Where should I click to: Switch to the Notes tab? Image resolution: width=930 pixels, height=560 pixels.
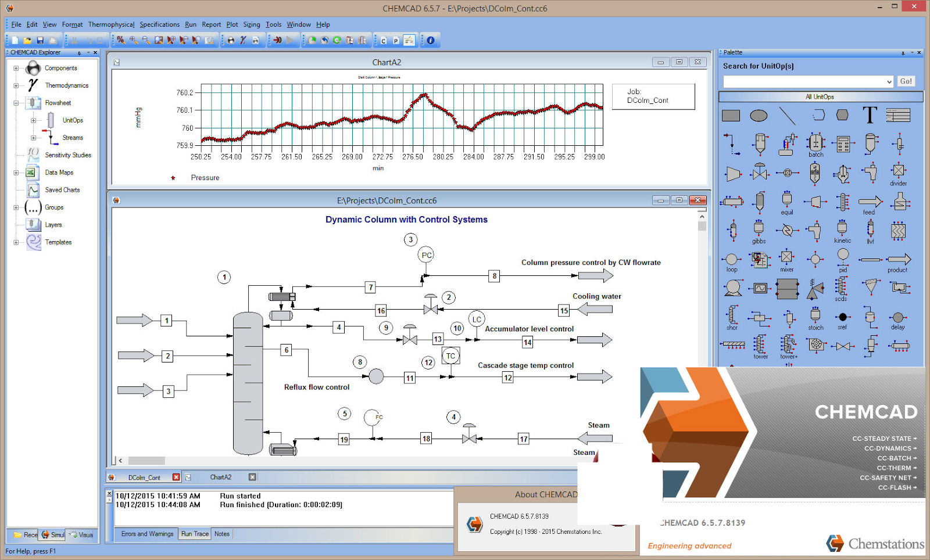pos(221,533)
